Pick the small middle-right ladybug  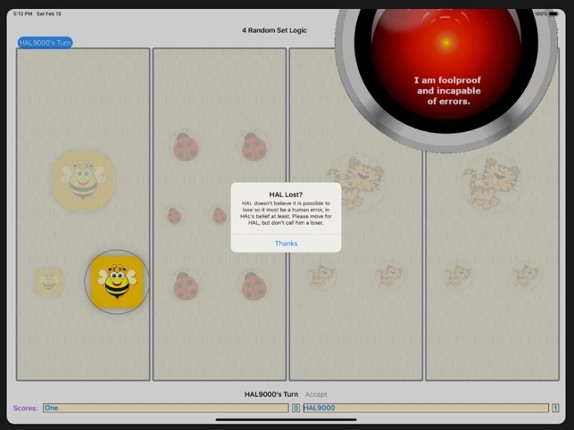click(x=219, y=216)
